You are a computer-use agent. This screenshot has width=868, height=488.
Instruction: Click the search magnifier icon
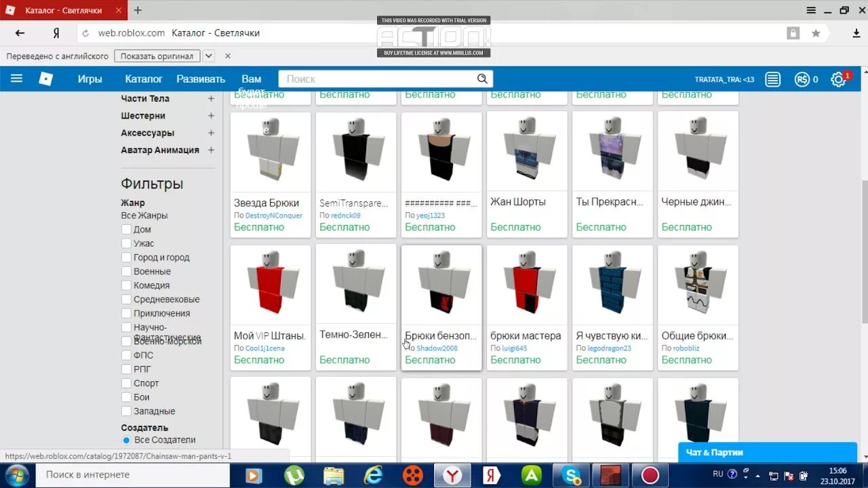point(482,79)
